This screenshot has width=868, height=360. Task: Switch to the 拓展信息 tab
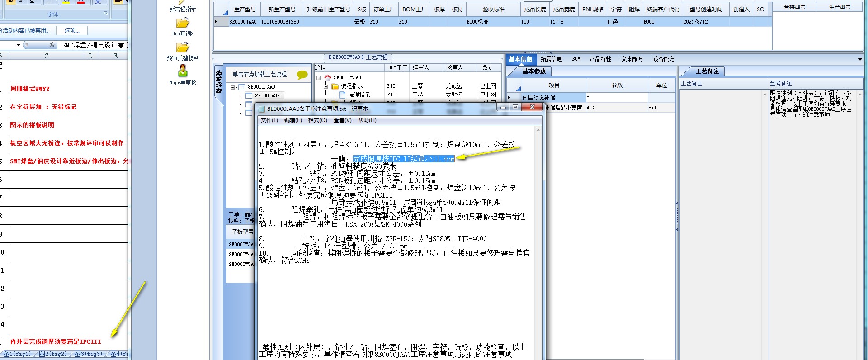pyautogui.click(x=551, y=59)
